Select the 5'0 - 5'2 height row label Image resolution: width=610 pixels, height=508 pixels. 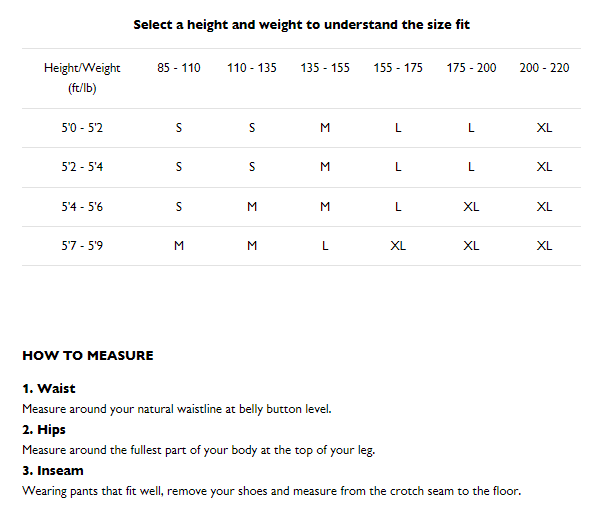pyautogui.click(x=82, y=128)
